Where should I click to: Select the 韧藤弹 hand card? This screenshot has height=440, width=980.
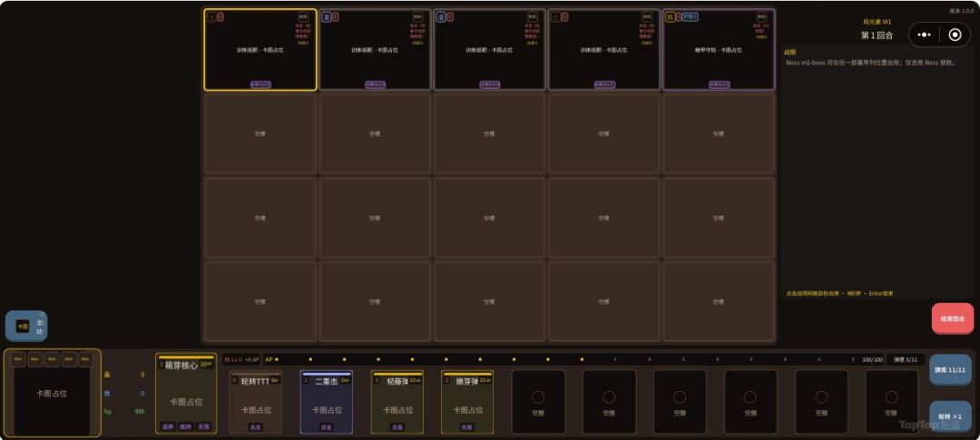[x=397, y=402]
